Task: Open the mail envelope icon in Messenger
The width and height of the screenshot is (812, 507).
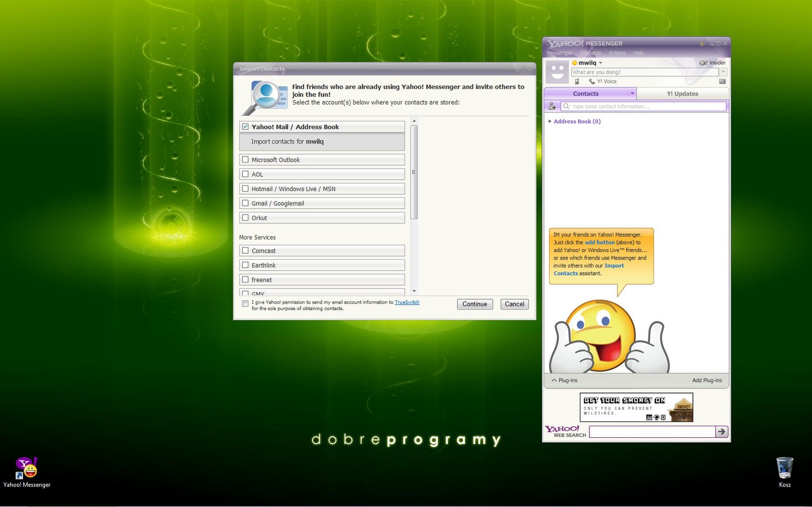Action: (x=722, y=81)
